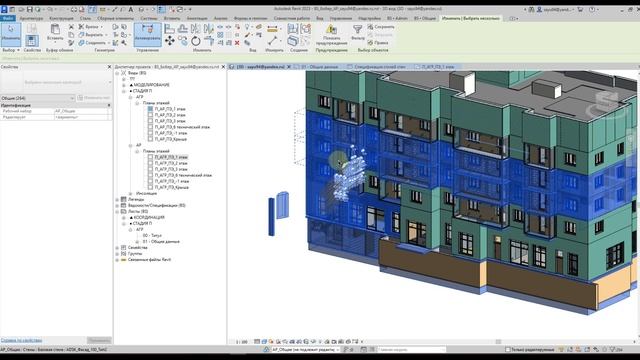
Task: Expand the МОДЕЛИРОВАНИЕ tree node
Action: coord(124,85)
